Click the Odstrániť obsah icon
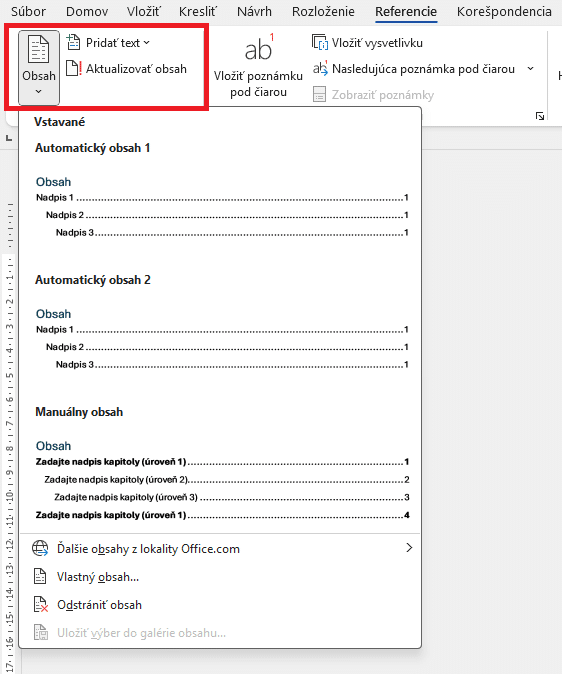The image size is (562, 674). [x=40, y=604]
